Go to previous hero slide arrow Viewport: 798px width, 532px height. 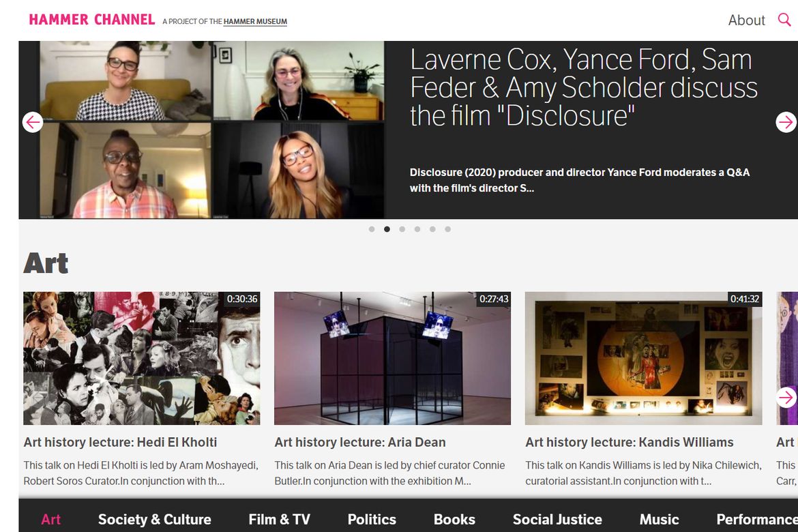[33, 122]
